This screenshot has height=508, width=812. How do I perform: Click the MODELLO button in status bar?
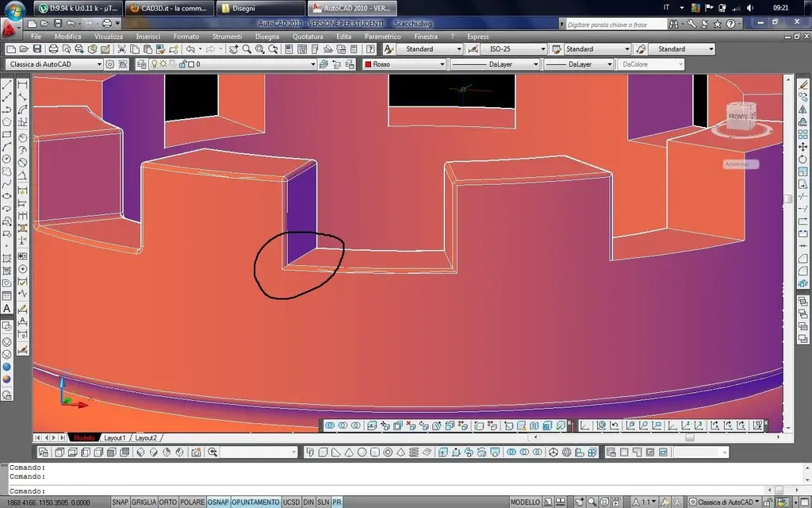(x=525, y=502)
